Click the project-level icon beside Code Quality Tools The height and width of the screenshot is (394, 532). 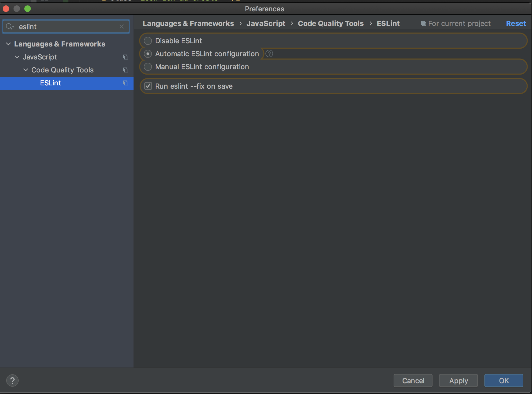pos(126,70)
